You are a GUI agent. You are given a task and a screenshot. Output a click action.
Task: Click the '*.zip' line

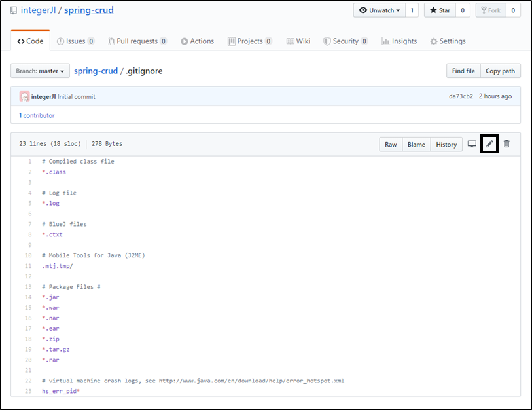click(50, 339)
